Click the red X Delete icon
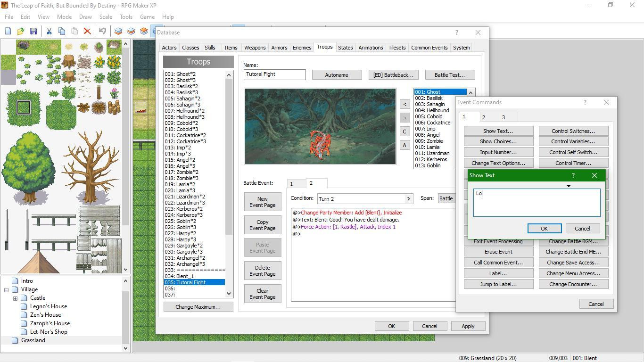This screenshot has height=362, width=644. (87, 31)
